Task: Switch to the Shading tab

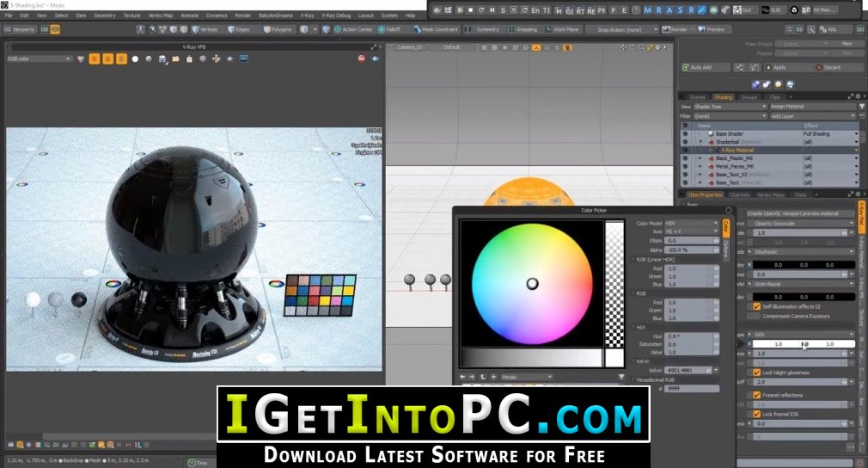Action: click(x=723, y=97)
